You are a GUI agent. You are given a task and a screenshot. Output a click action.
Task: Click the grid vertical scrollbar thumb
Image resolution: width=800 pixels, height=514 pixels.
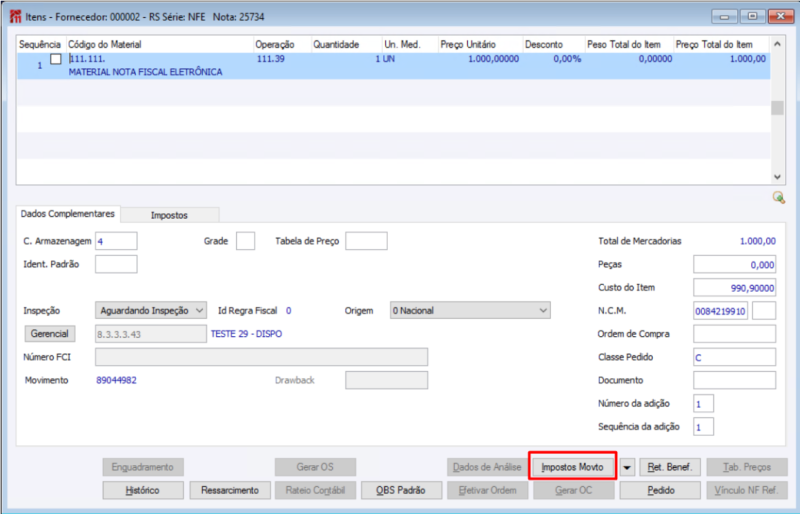(x=777, y=108)
